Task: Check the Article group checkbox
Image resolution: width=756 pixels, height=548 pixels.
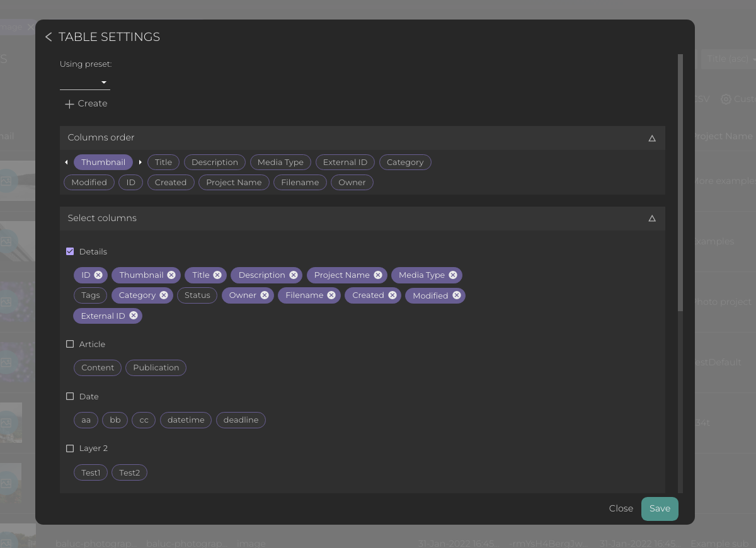Action: (70, 344)
